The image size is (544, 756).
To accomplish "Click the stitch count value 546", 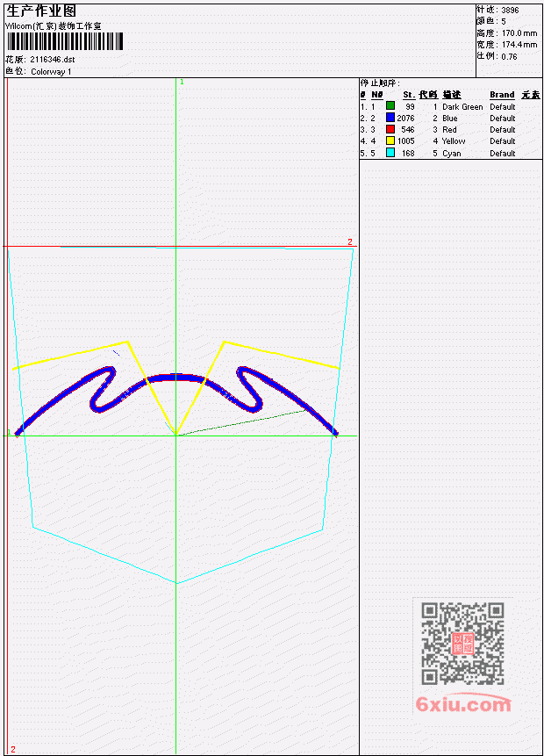I will 407,130.
